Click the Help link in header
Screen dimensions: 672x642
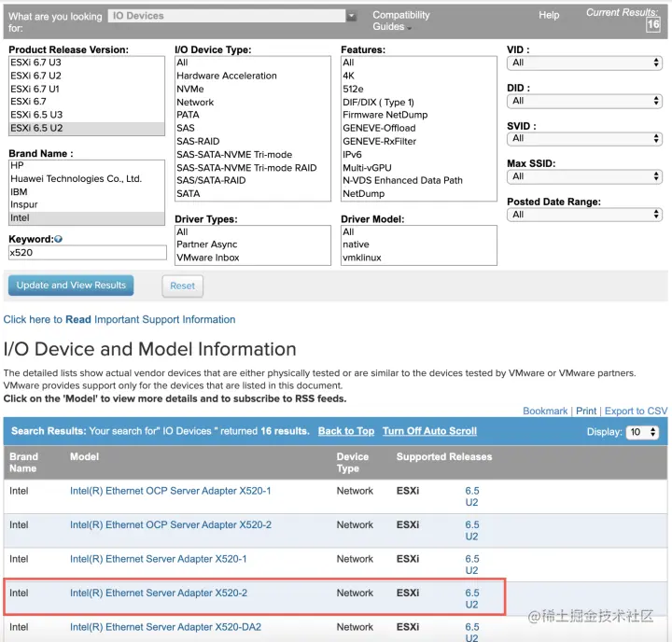pos(549,15)
